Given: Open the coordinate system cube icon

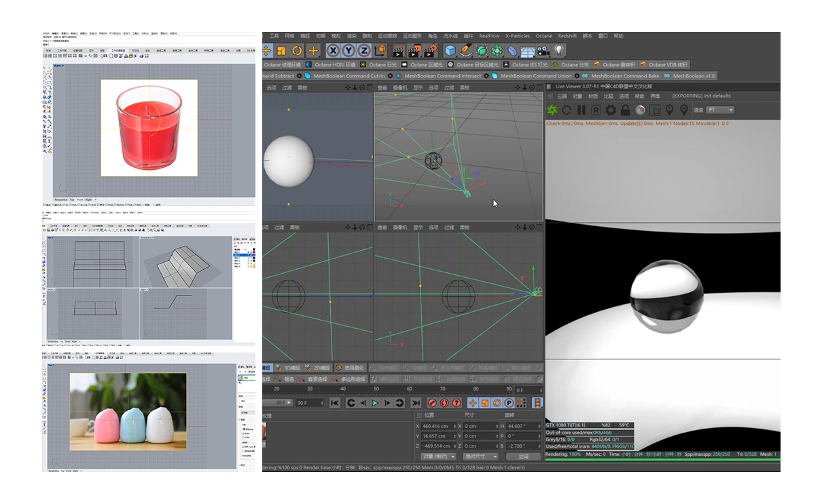Looking at the screenshot, I should (380, 50).
